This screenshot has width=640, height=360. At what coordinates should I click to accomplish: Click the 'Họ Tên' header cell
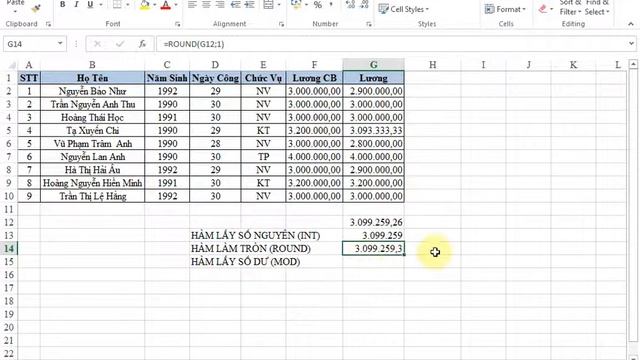92,78
